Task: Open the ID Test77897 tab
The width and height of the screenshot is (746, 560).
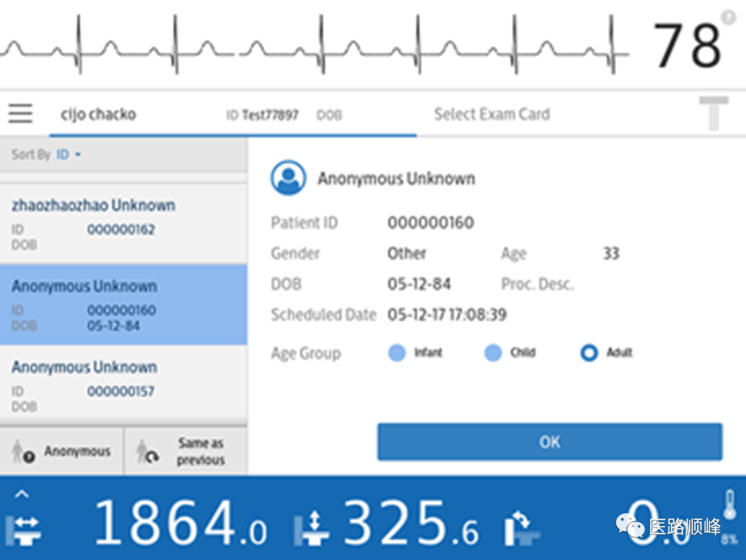Action: pyautogui.click(x=263, y=115)
